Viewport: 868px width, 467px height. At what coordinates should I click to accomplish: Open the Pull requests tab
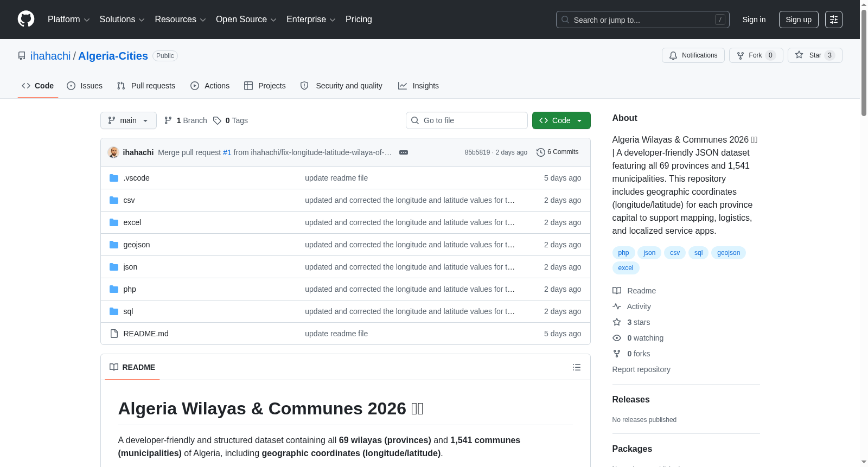point(146,86)
